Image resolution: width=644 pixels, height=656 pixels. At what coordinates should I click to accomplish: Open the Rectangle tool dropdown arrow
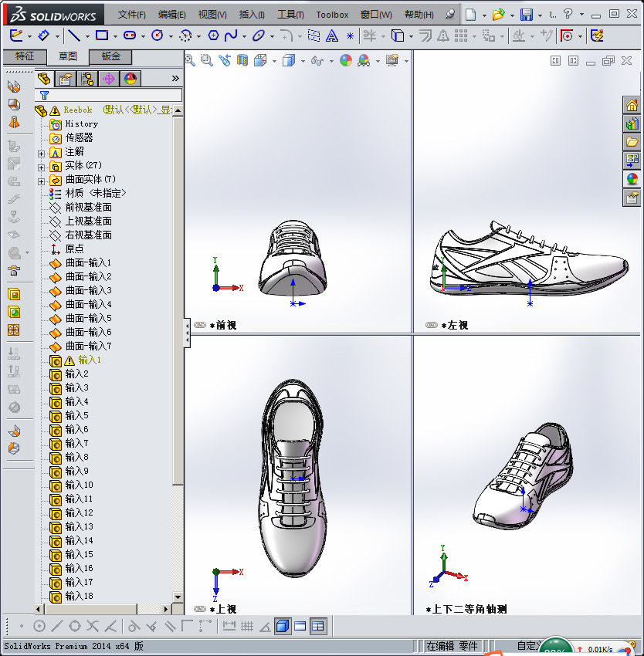click(115, 37)
